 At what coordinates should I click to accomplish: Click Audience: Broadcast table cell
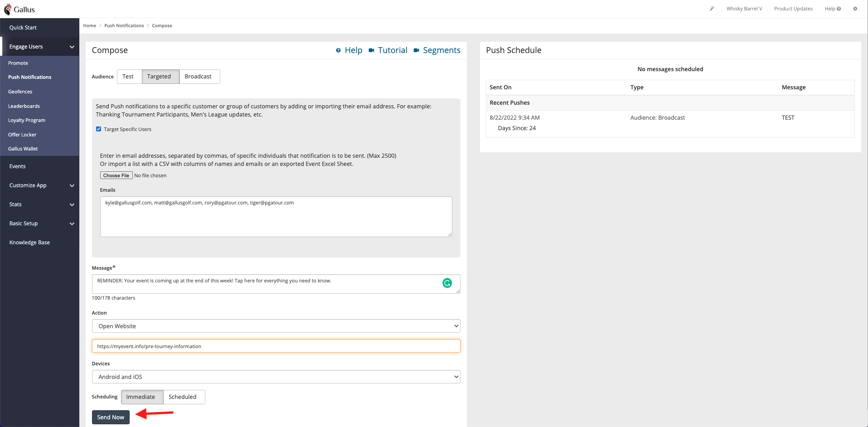tap(658, 118)
